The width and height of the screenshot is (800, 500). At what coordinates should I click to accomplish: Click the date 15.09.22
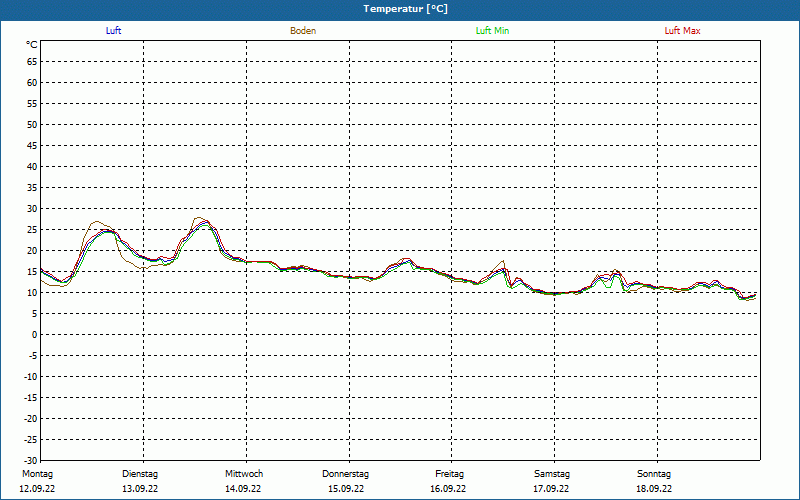pyautogui.click(x=346, y=489)
